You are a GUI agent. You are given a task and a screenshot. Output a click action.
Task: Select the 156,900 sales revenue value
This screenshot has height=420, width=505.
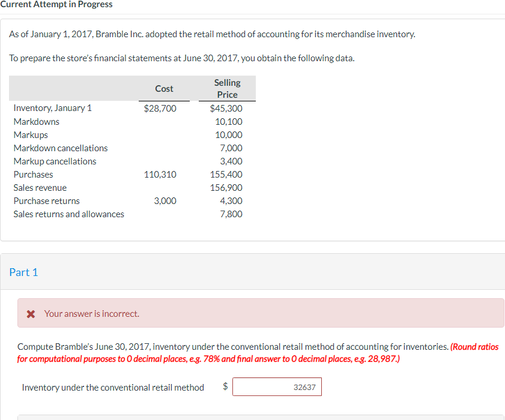coord(226,188)
